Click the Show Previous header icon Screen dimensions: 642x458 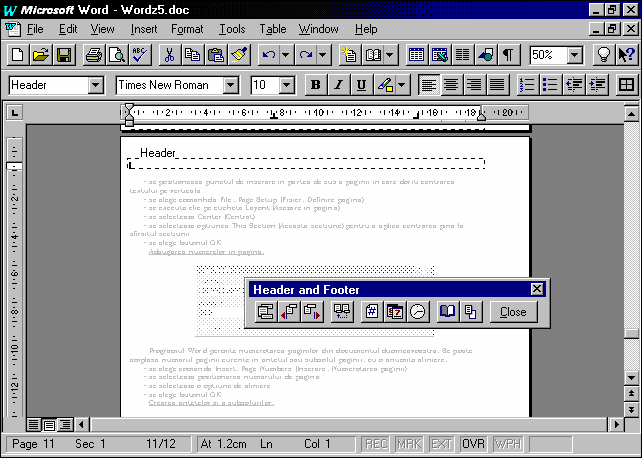click(289, 312)
